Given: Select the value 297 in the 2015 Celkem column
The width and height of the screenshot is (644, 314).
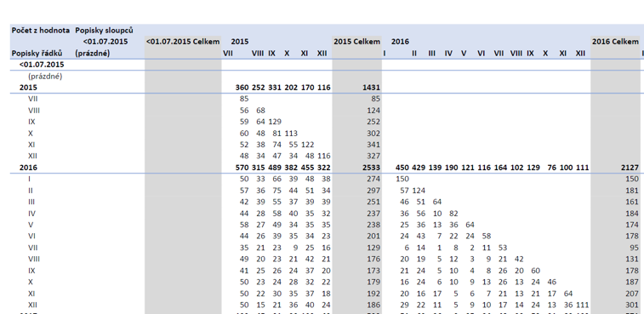Looking at the screenshot, I should [x=373, y=191].
